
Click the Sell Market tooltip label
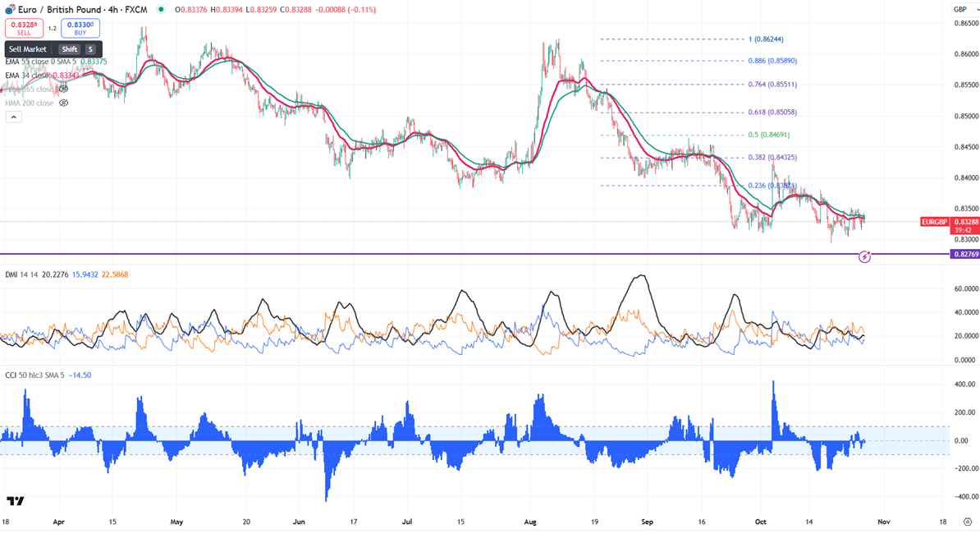click(28, 48)
